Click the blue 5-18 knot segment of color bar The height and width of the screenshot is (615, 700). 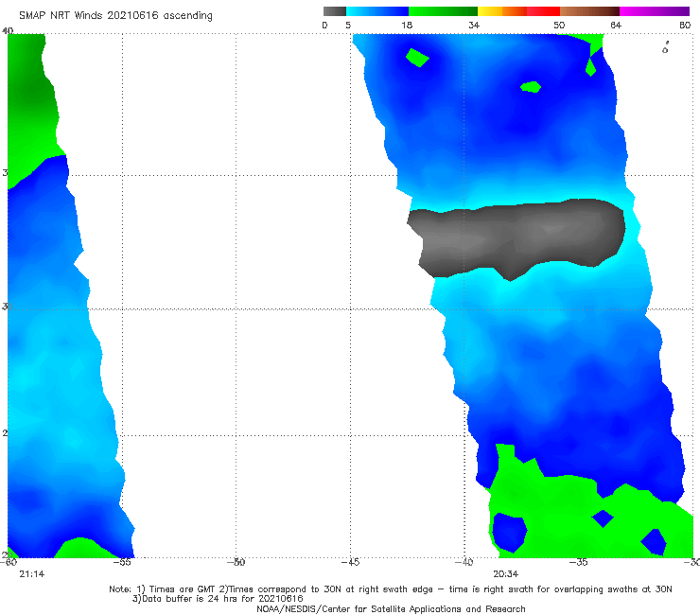tap(377, 11)
